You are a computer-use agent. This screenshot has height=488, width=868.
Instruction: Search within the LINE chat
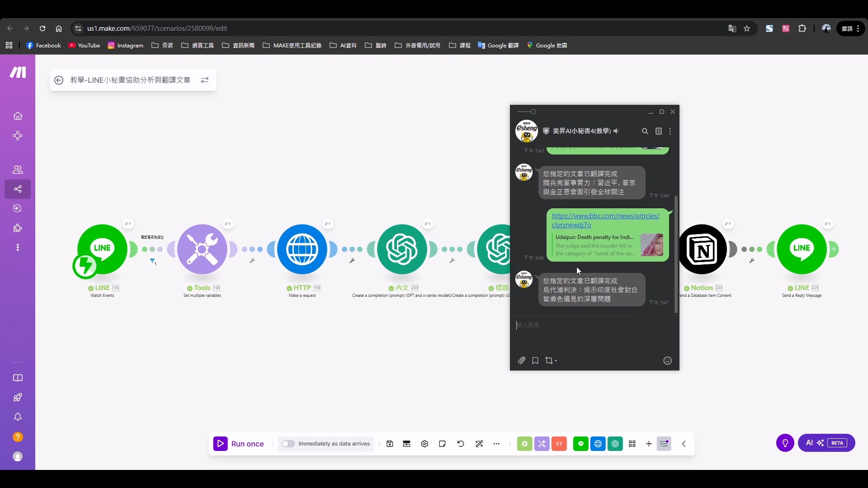(645, 131)
